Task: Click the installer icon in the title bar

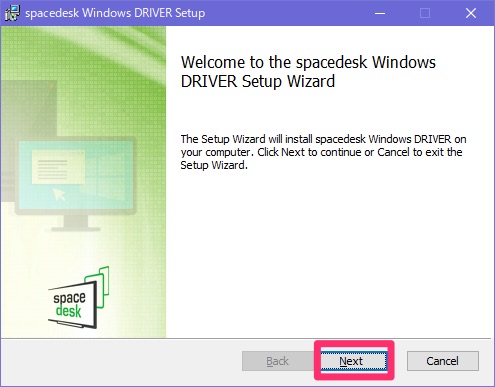Action: tap(12, 13)
